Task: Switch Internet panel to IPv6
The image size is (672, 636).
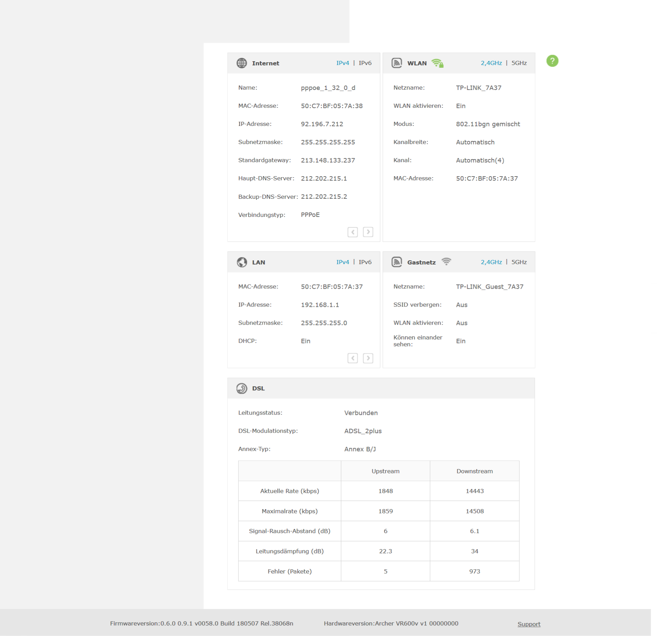Action: click(365, 63)
